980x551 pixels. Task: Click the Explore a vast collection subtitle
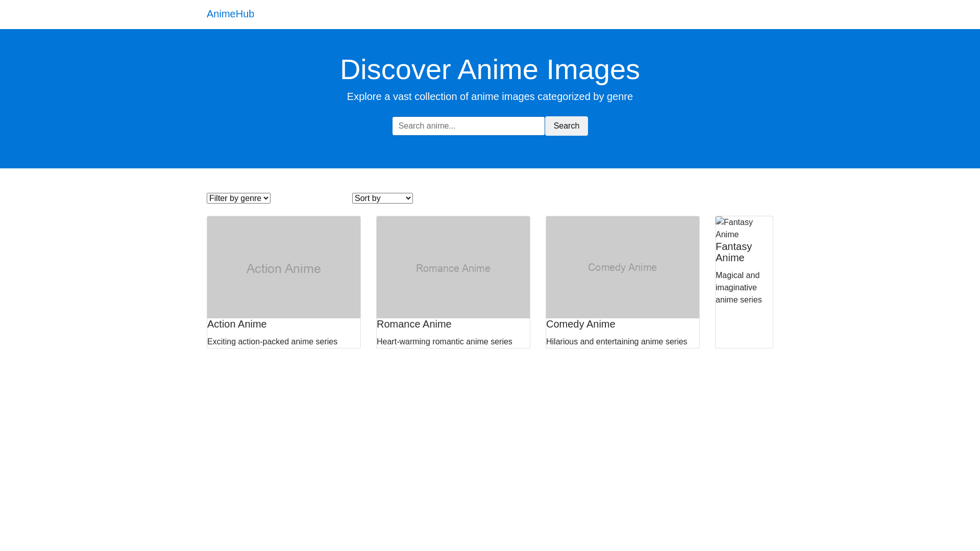click(490, 96)
